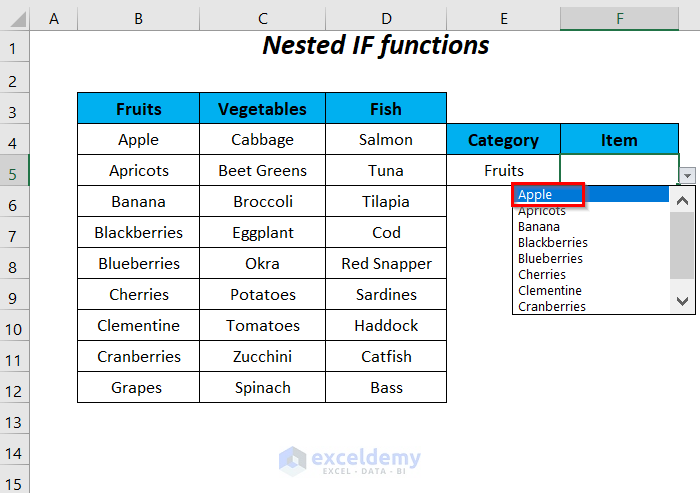Image resolution: width=700 pixels, height=493 pixels.
Task: Click the Nested IF functions title
Action: pyautogui.click(x=376, y=45)
